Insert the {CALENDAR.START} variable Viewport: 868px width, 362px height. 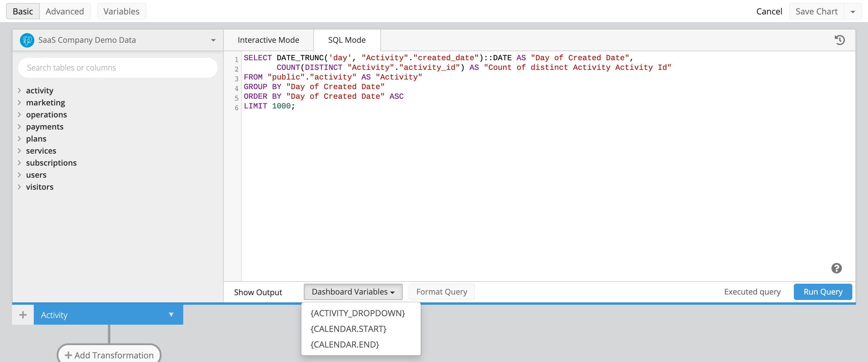[348, 329]
